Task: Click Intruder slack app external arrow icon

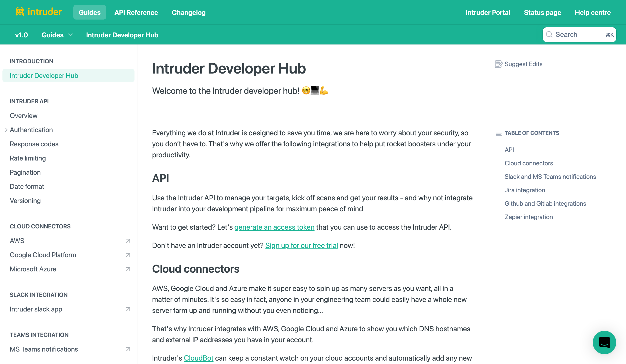Action: (128, 309)
